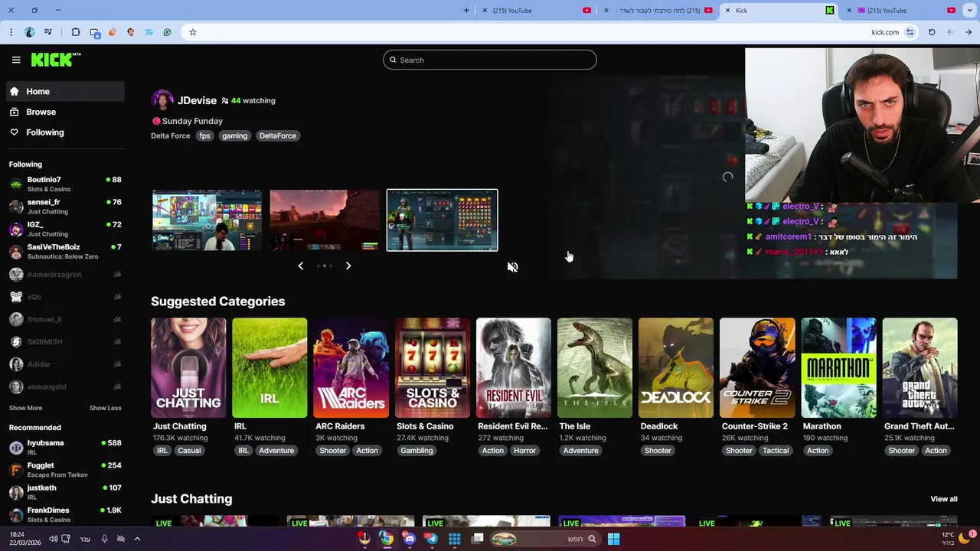Select the Delta Force category link
This screenshot has width=980, height=551.
click(x=170, y=135)
